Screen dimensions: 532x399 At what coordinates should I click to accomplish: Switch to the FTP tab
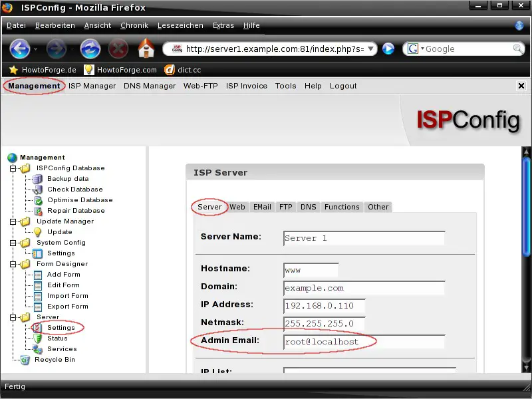click(x=286, y=207)
